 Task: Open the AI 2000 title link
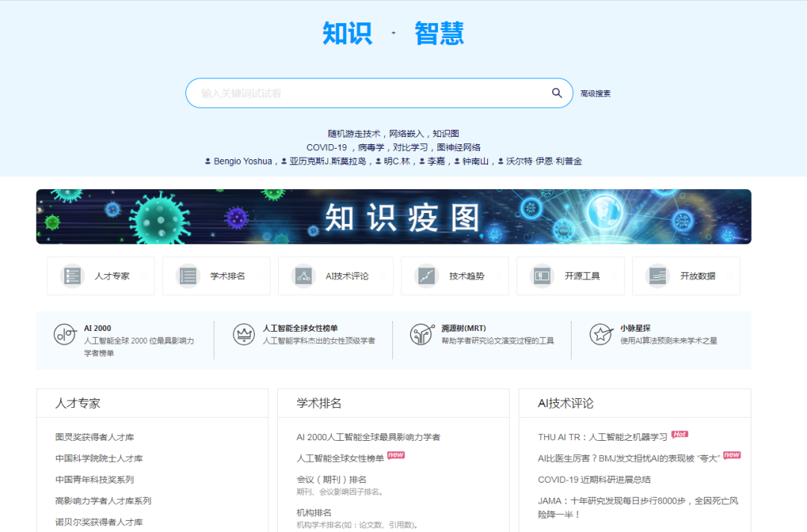98,328
